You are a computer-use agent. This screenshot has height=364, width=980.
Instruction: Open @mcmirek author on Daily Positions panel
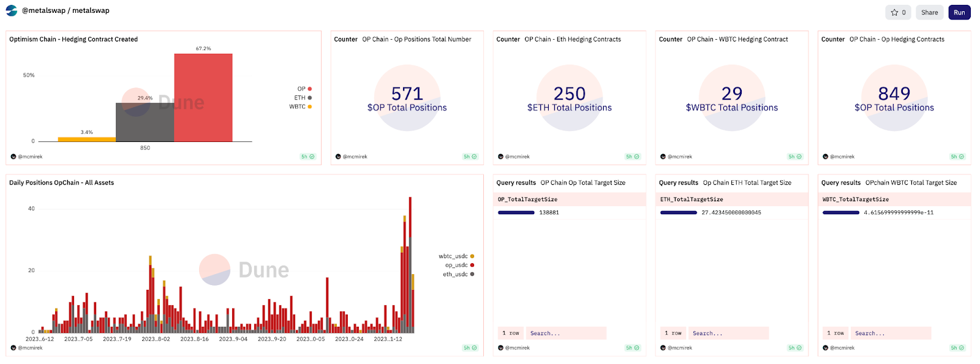(x=27, y=348)
